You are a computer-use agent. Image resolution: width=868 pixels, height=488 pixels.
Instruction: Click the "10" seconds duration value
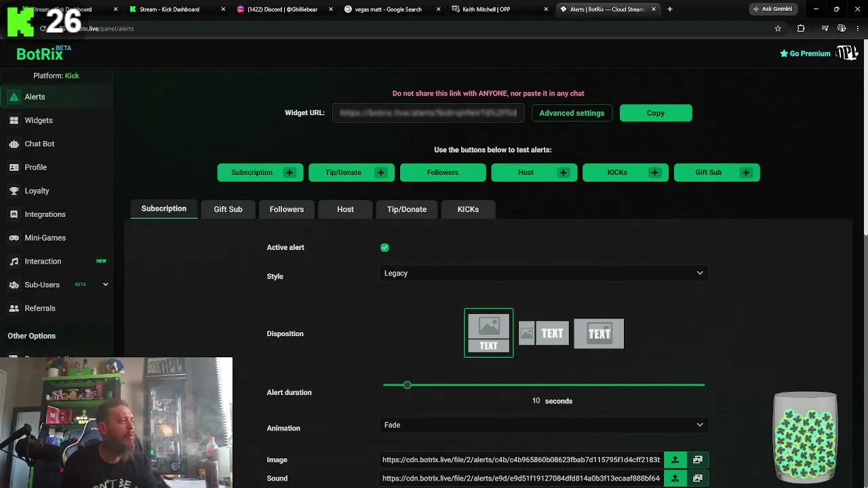pos(536,401)
